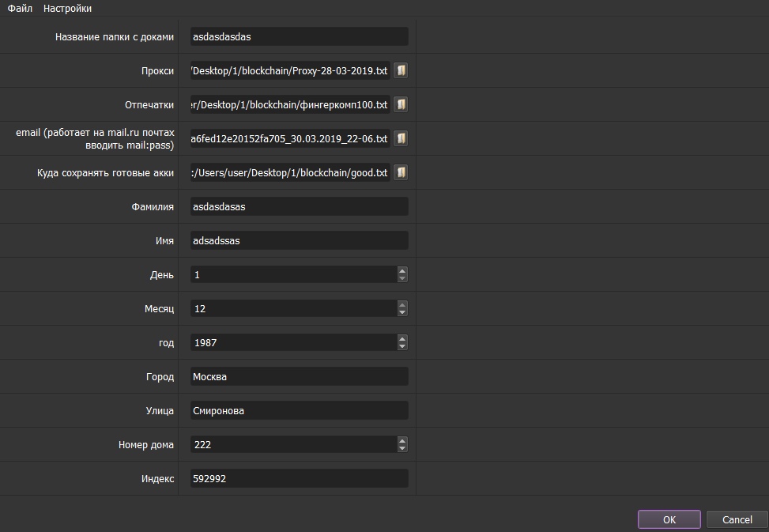The image size is (769, 532).
Task: Select the Улица input with Смиронова
Action: point(299,410)
